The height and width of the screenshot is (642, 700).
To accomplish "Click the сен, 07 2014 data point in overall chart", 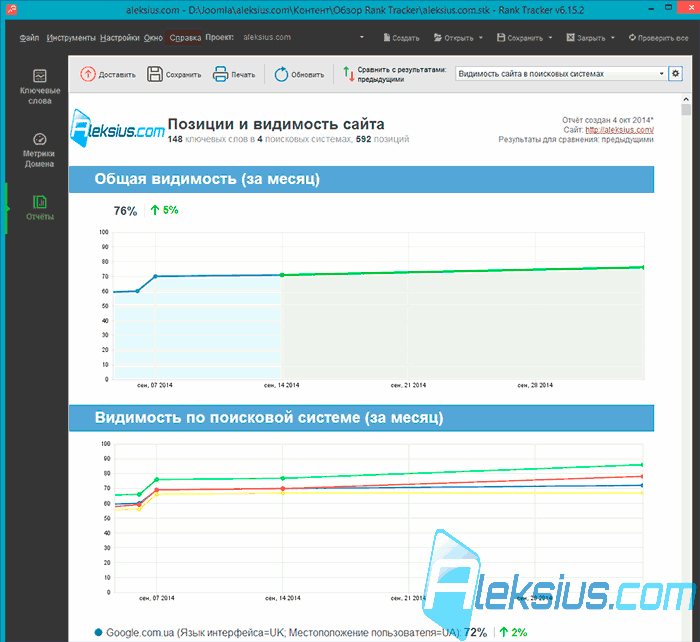I will pos(155,276).
